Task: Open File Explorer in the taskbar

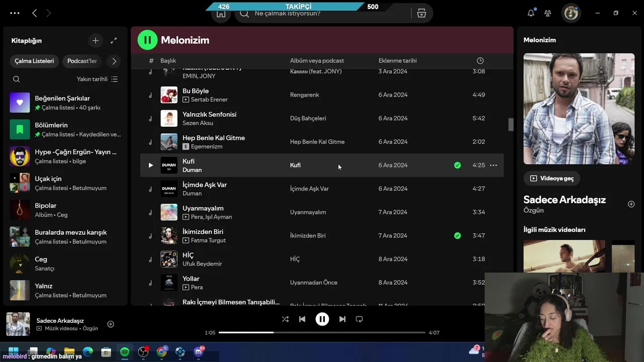Action: pyautogui.click(x=69, y=352)
